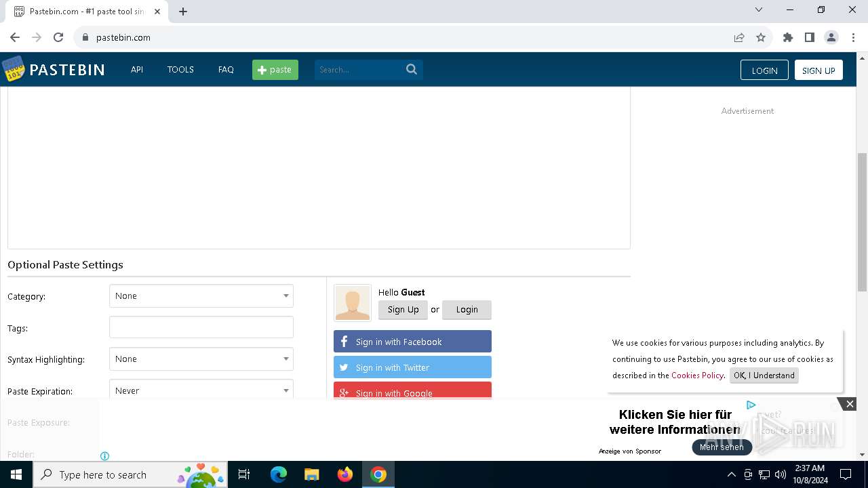Click the share page icon in address bar
The width and height of the screenshot is (868, 488).
pos(739,37)
